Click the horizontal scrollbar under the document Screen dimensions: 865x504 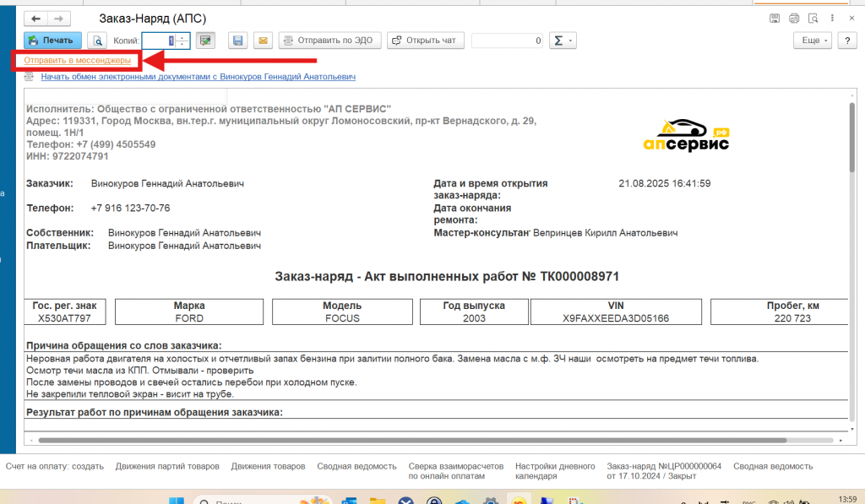pyautogui.click(x=422, y=440)
